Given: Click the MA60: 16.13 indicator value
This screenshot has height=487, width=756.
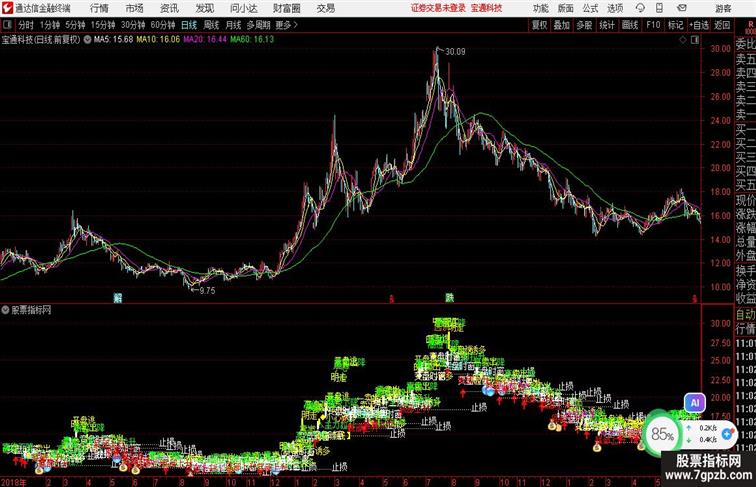Looking at the screenshot, I should [252, 40].
